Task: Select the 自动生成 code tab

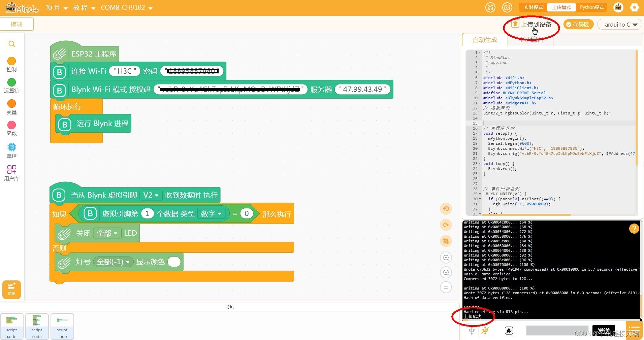Action: (x=485, y=40)
